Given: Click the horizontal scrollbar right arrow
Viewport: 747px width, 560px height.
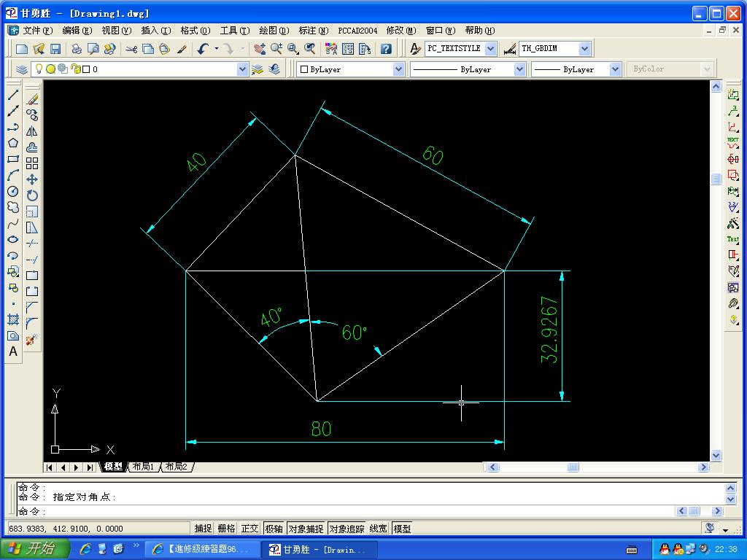Looking at the screenshot, I should [704, 467].
